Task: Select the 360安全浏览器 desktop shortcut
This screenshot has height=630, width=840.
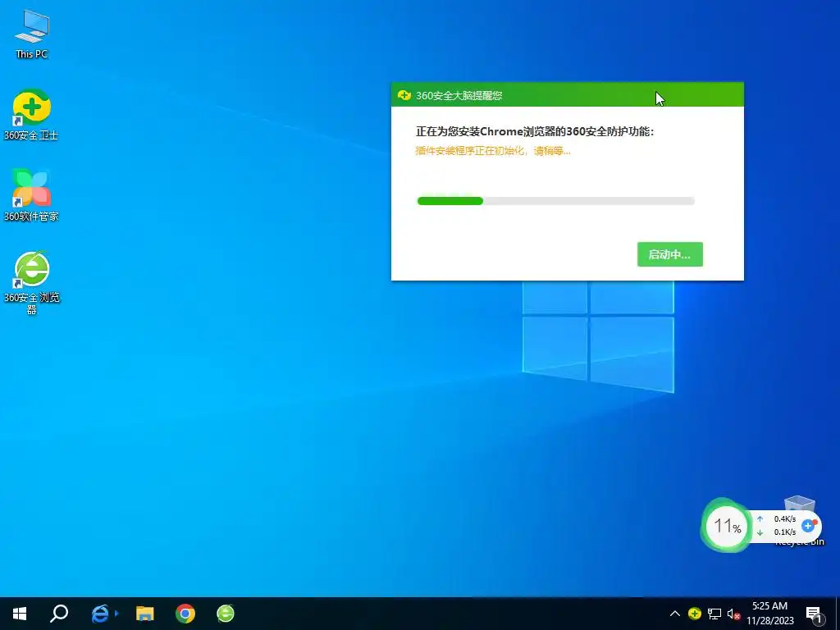Action: (32, 282)
